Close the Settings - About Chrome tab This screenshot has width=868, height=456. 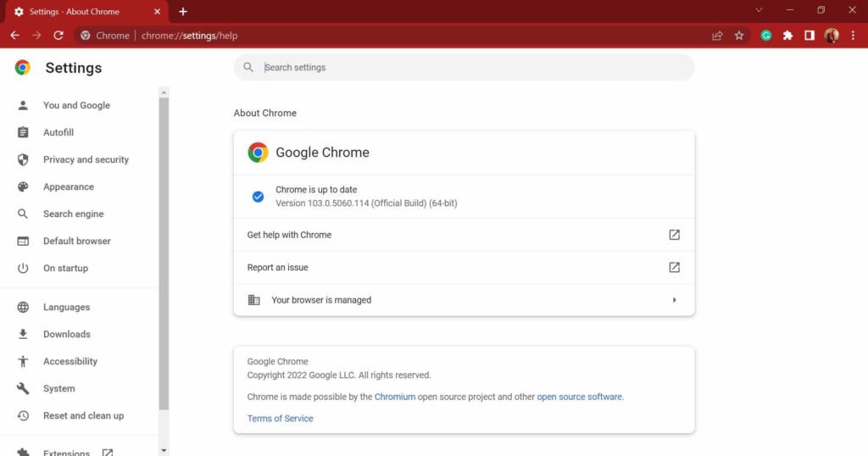tap(157, 12)
